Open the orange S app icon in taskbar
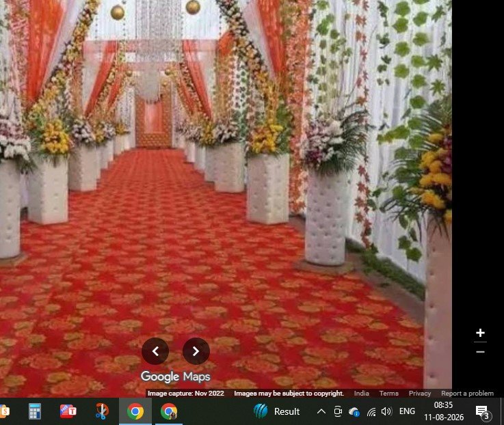The height and width of the screenshot is (425, 504). tap(5, 411)
